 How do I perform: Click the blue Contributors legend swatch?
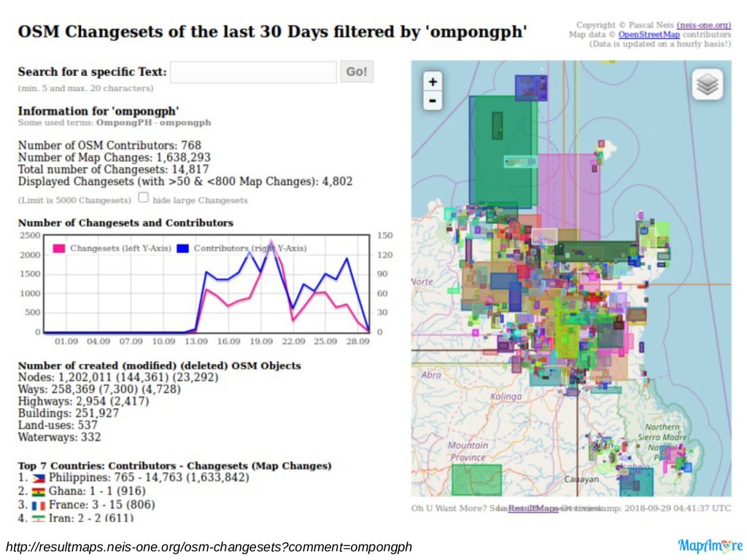182,249
